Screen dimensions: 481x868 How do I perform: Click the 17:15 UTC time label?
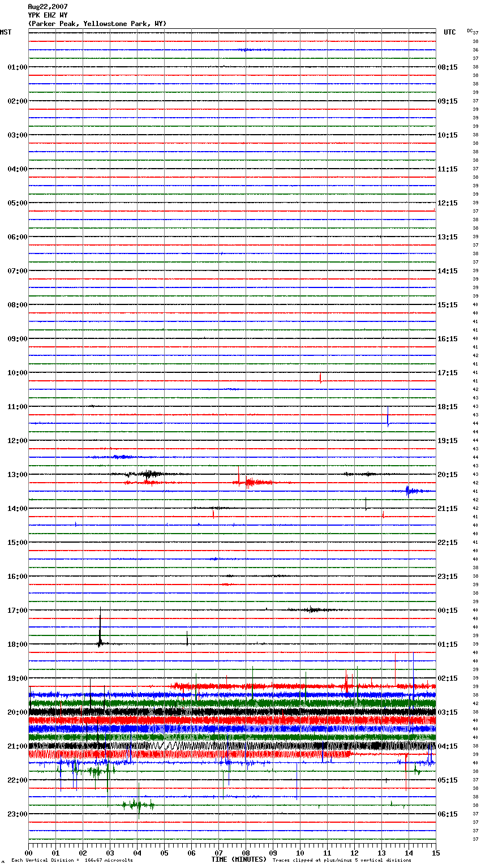[x=448, y=373]
